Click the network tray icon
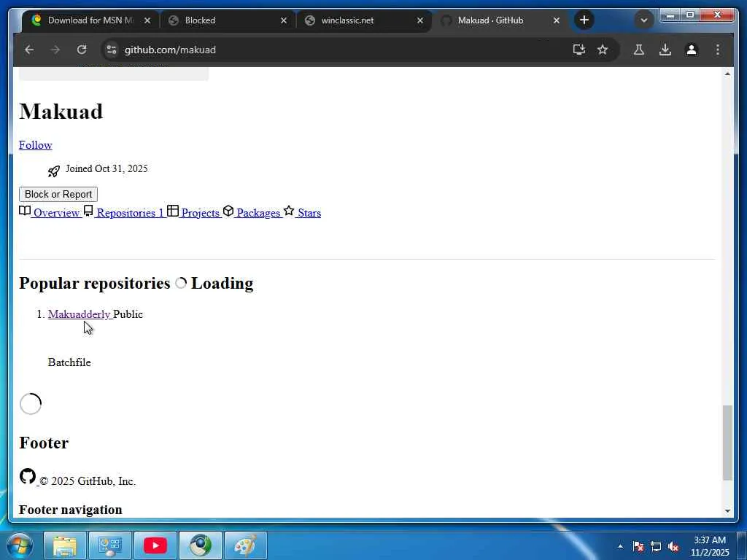The height and width of the screenshot is (560, 747). [656, 547]
